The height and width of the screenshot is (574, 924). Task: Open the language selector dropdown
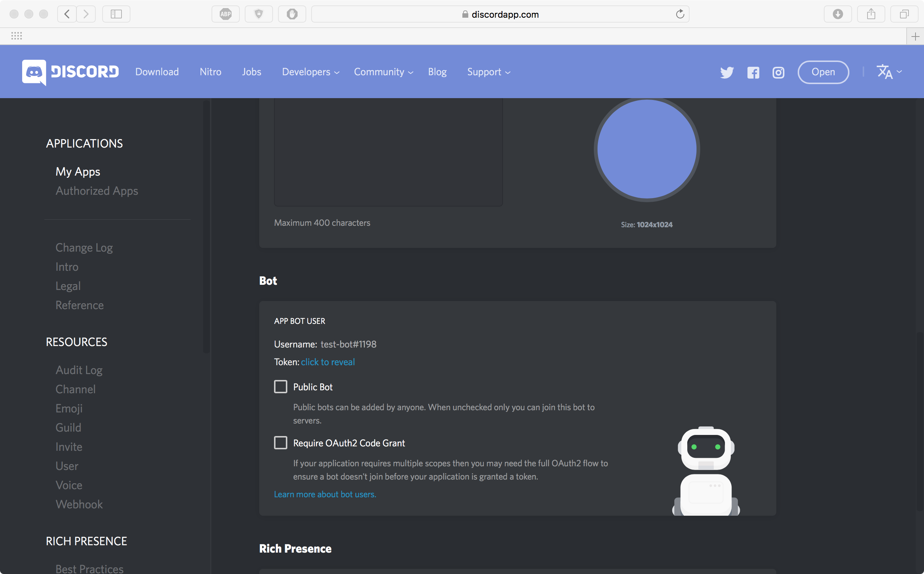(x=889, y=72)
